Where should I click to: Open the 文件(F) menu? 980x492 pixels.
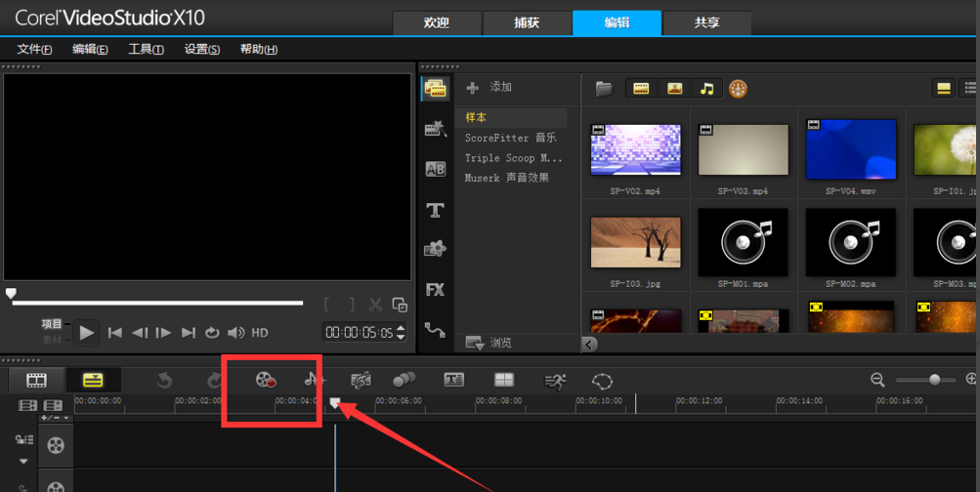tap(35, 49)
